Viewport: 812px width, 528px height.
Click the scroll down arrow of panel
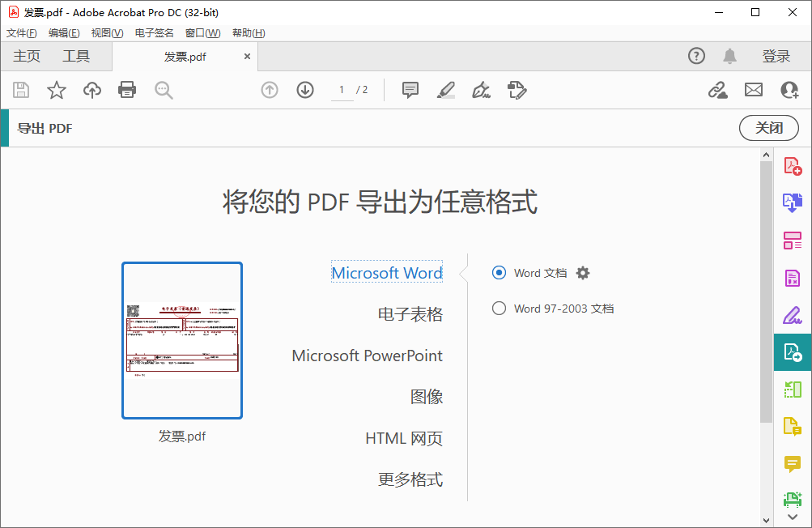(766, 520)
